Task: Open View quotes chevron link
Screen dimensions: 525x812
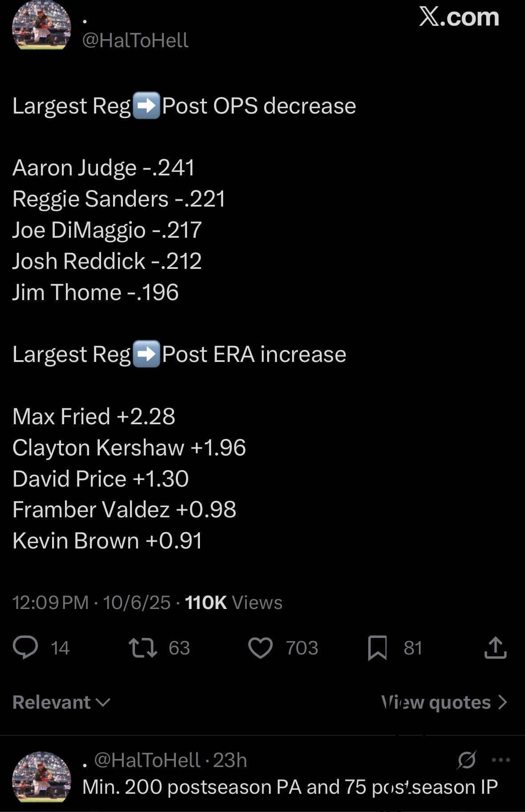Action: (444, 702)
